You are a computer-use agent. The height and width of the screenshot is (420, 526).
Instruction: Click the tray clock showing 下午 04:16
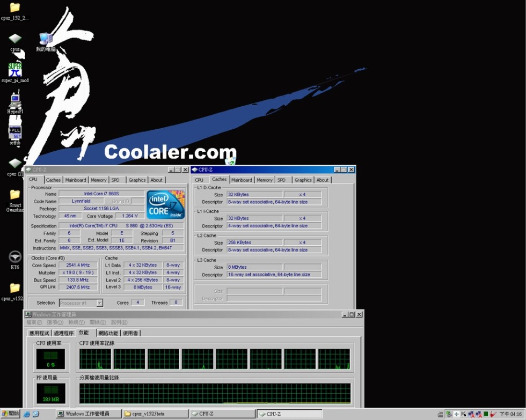point(510,415)
